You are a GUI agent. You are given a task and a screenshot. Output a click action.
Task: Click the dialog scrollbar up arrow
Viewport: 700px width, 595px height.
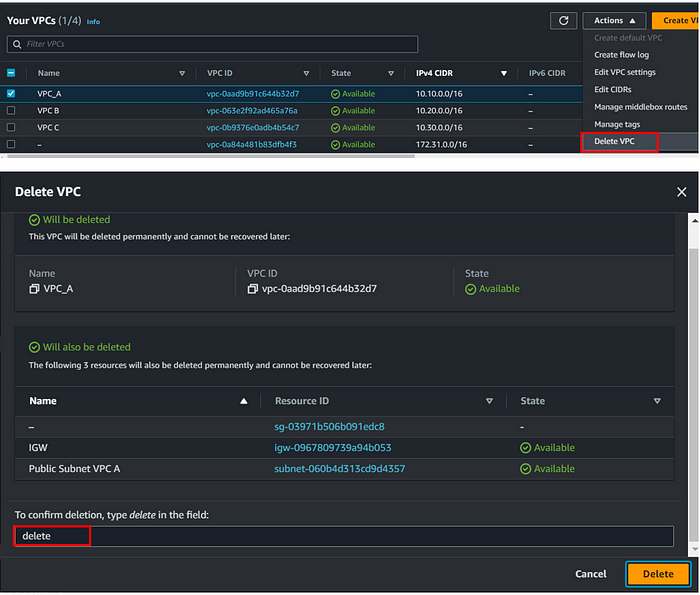695,221
